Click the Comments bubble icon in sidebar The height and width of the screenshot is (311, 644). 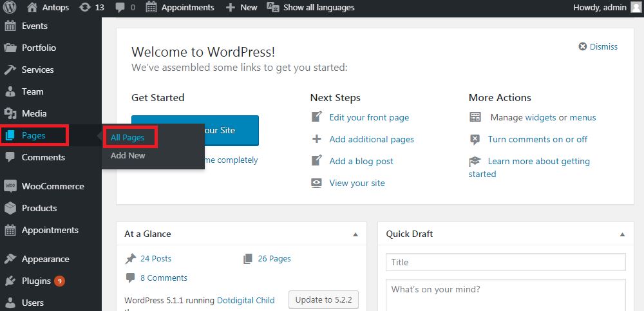point(10,157)
